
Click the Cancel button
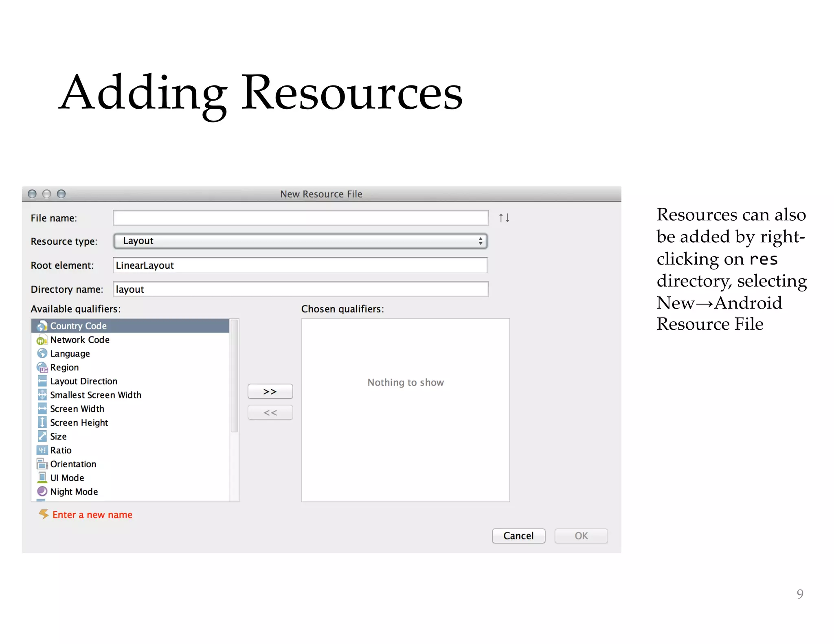(x=518, y=536)
